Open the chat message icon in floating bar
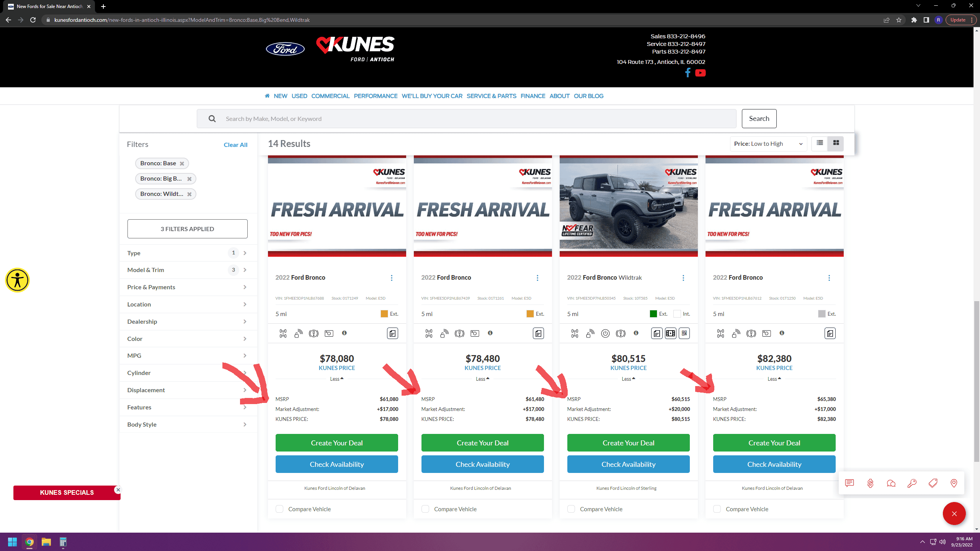This screenshot has width=980, height=551. (x=849, y=483)
